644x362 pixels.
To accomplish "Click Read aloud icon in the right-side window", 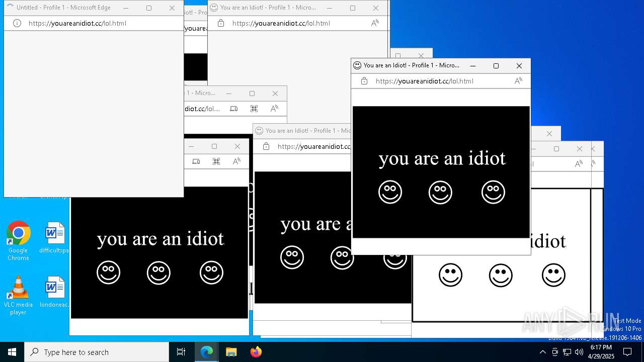I will tap(579, 164).
